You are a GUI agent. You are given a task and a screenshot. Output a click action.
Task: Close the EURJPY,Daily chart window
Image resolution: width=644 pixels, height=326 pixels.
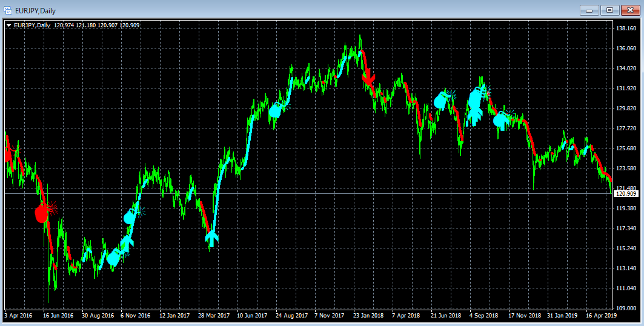click(631, 10)
